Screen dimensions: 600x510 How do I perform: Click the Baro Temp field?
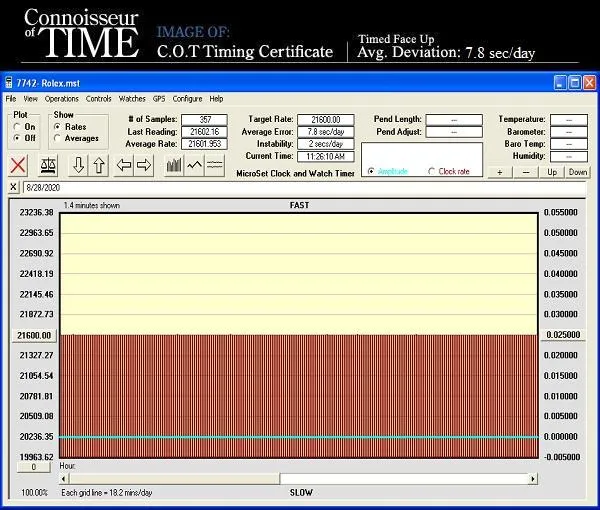point(569,144)
